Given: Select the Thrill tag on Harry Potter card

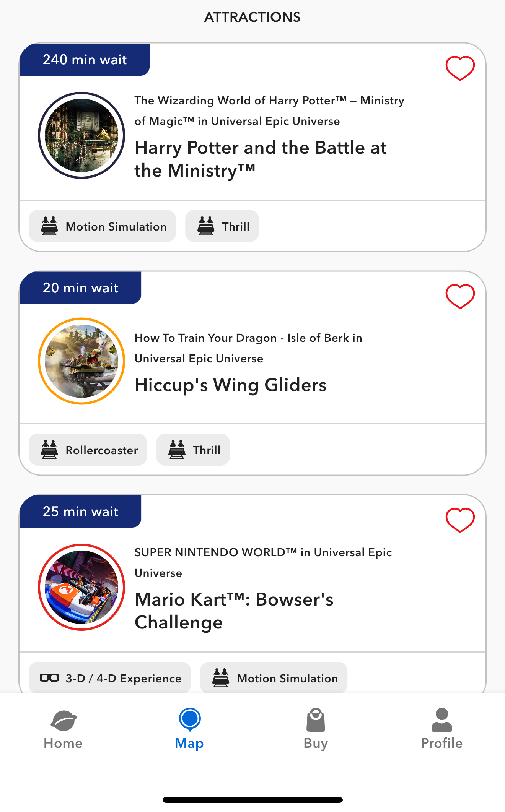Looking at the screenshot, I should click(222, 226).
